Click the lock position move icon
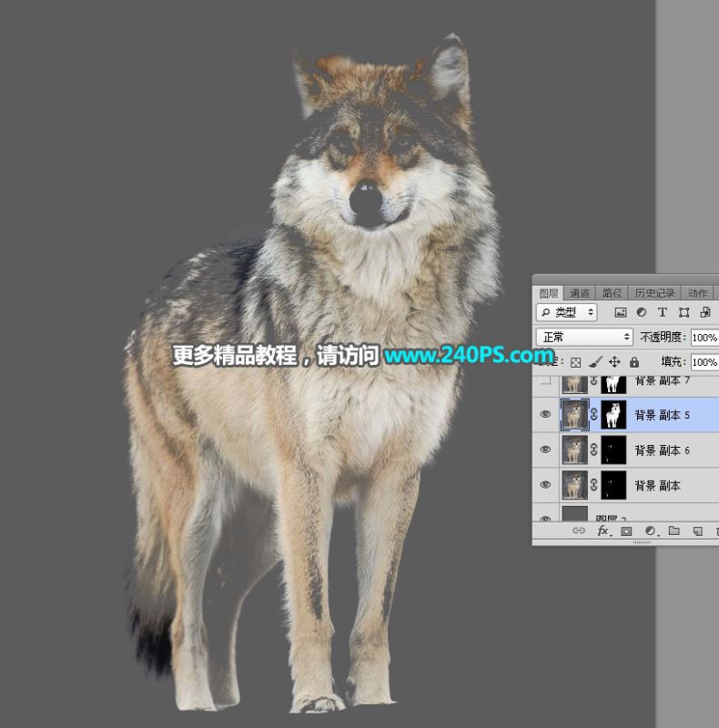 coord(614,361)
